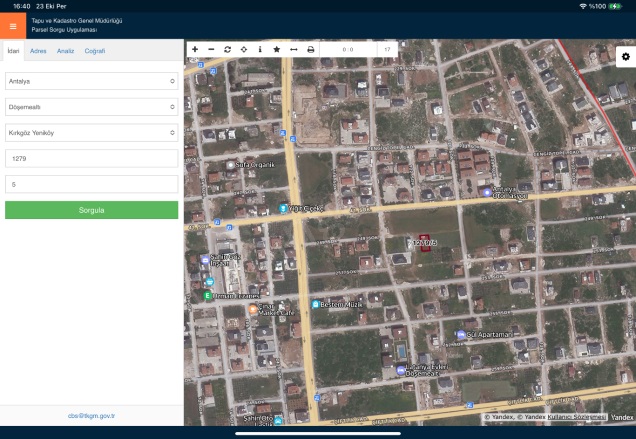Screen dimensions: 636x439
Task: Print the map with printer icon
Action: (x=310, y=49)
